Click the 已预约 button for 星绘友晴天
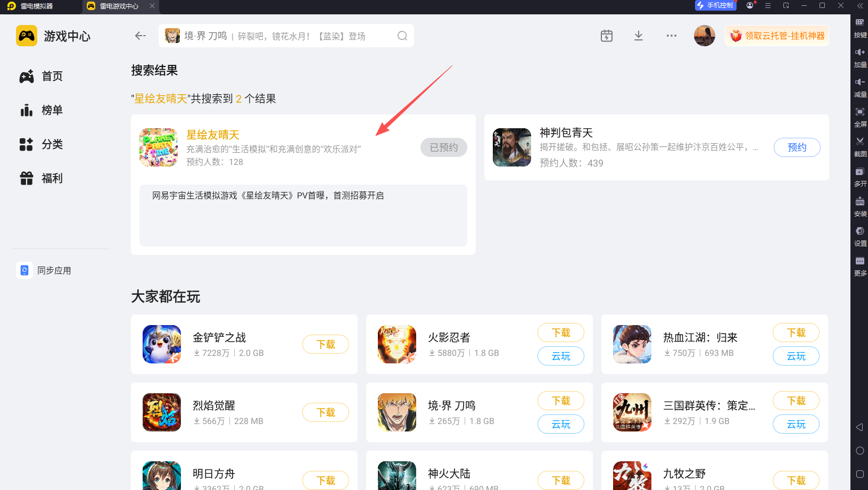This screenshot has width=868, height=490. 444,147
